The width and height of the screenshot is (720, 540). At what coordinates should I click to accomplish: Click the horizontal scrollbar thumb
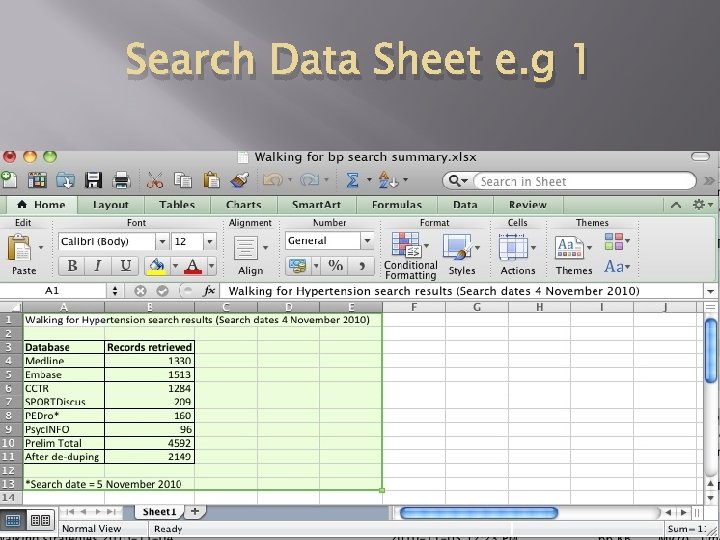[479, 513]
